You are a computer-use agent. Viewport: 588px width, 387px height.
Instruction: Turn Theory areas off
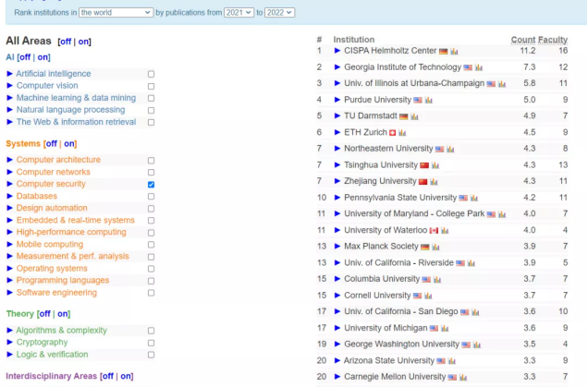(45, 313)
